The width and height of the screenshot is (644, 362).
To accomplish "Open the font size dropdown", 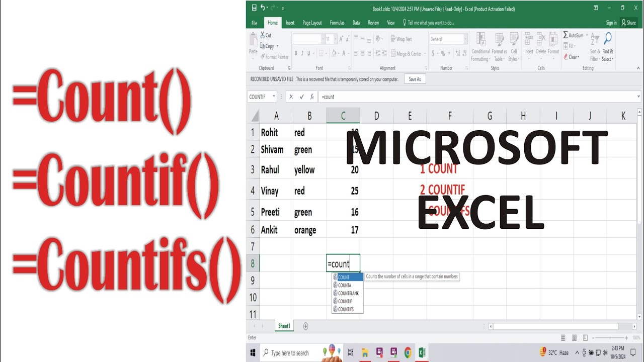I will [335, 39].
